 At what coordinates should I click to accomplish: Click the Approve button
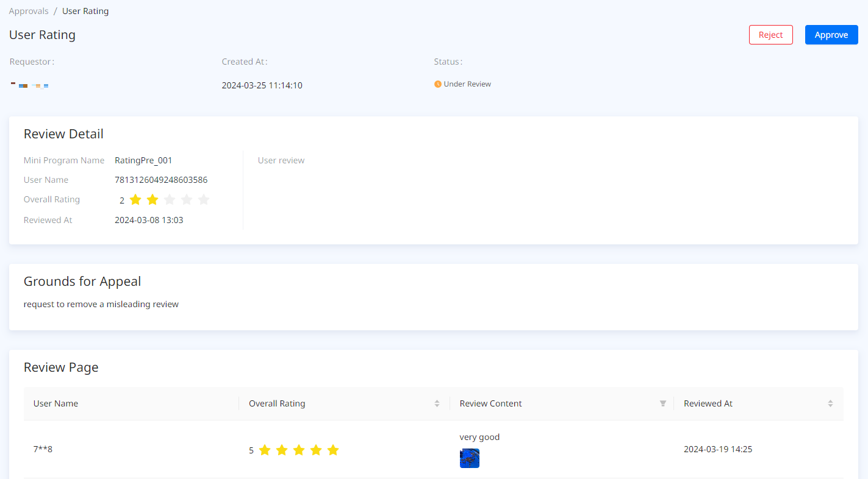(831, 35)
